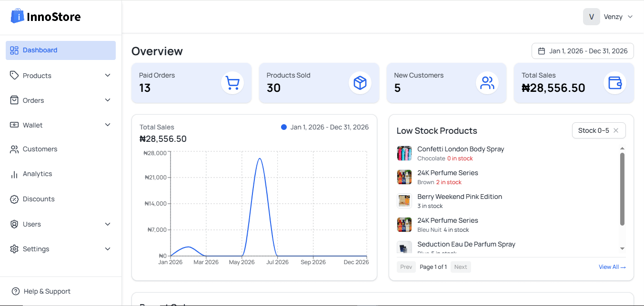The width and height of the screenshot is (644, 306).
Task: Click the '0 in stock' red label
Action: coord(460,158)
